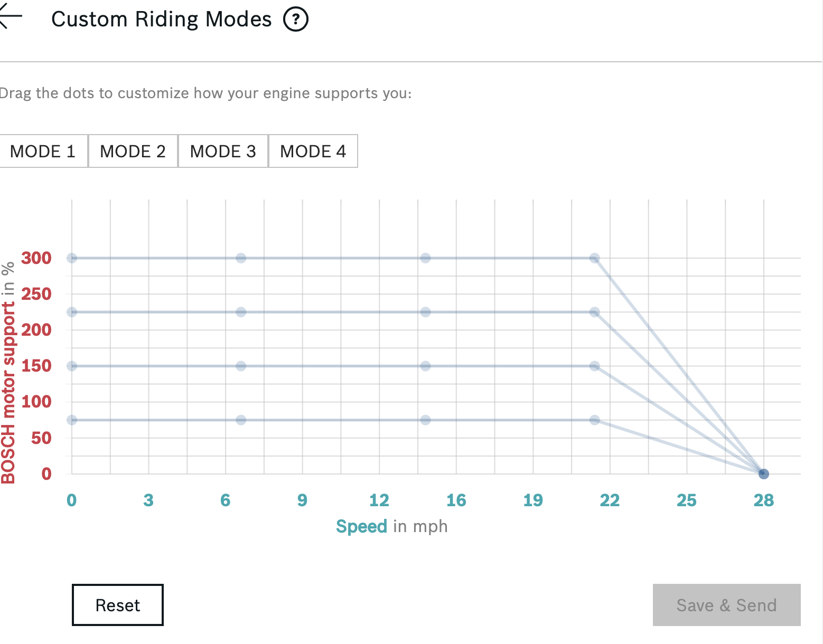Select the 75% line dot near 22 mph
Screen dimensions: 823x644
594,420
